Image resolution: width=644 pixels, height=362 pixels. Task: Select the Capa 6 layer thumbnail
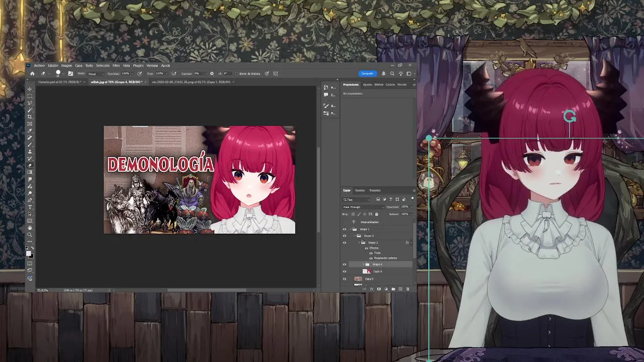click(x=367, y=271)
